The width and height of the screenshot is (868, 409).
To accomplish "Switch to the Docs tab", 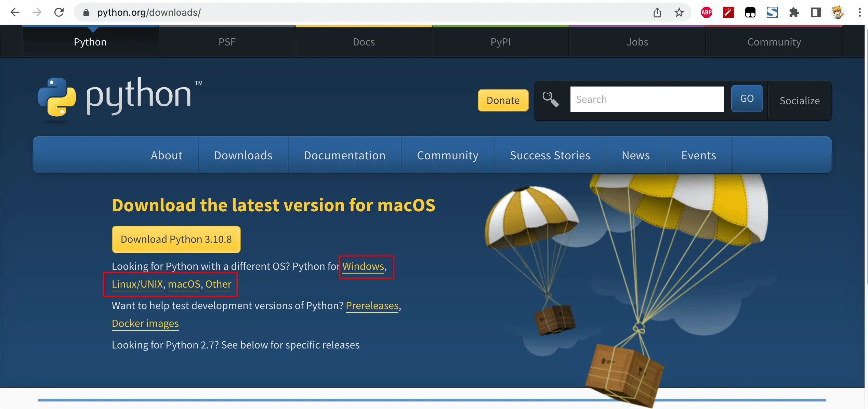I will [x=364, y=41].
